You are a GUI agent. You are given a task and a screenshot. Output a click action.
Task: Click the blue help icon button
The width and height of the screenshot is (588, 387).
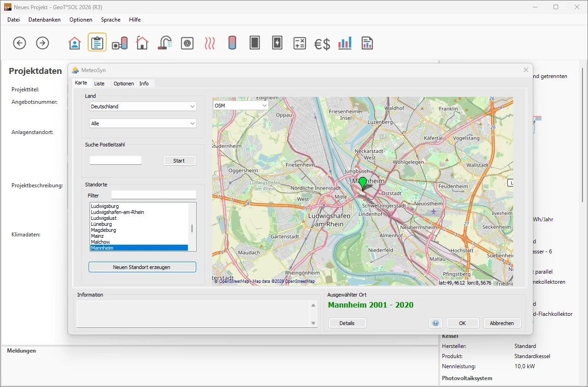tap(435, 323)
